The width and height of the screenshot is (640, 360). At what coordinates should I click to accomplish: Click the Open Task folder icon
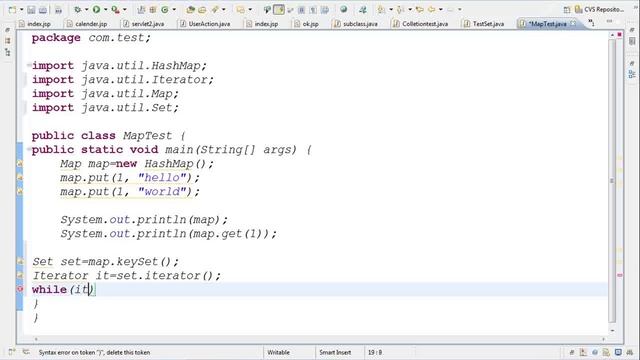202,9
